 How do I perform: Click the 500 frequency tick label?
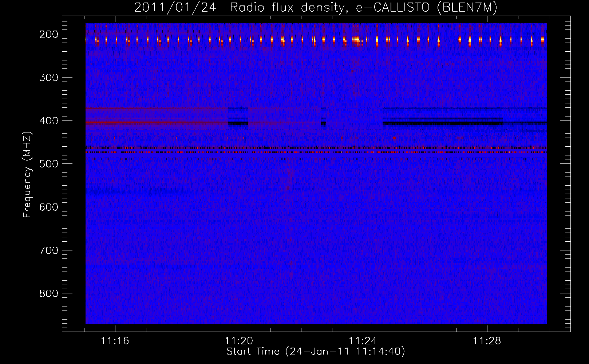coord(48,164)
